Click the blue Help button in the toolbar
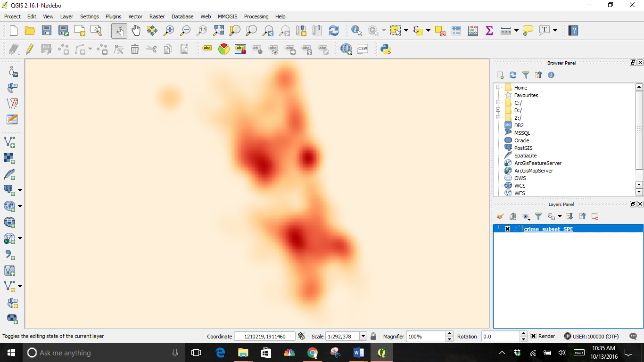644x362 pixels. pos(573,30)
